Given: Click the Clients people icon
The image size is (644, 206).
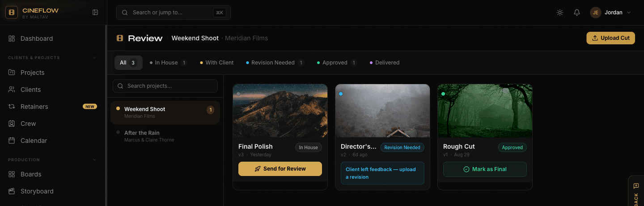Looking at the screenshot, I should [12, 90].
